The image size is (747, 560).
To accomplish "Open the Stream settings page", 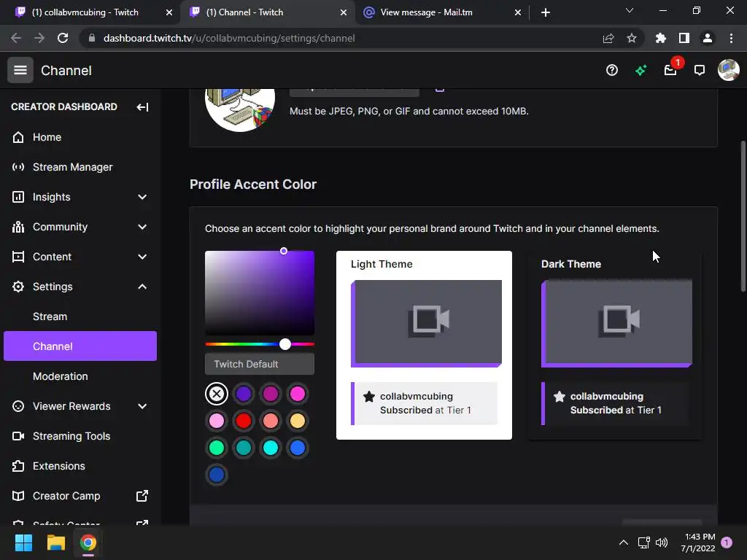I will pos(80,316).
